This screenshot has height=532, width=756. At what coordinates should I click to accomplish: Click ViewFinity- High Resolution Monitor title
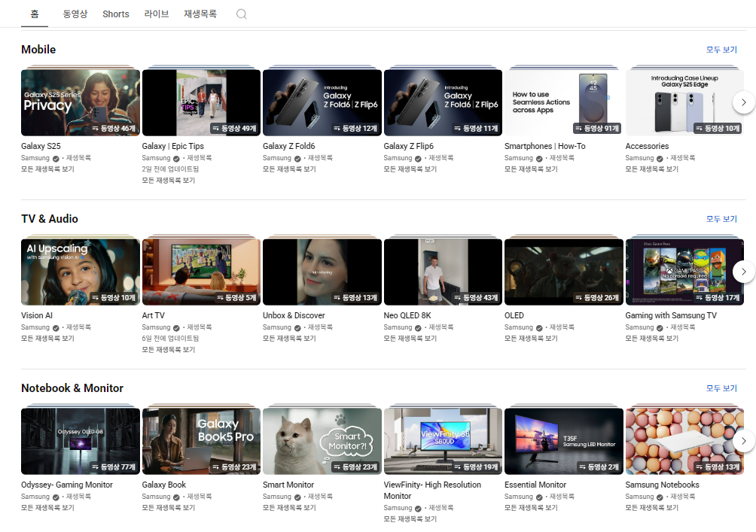point(432,490)
